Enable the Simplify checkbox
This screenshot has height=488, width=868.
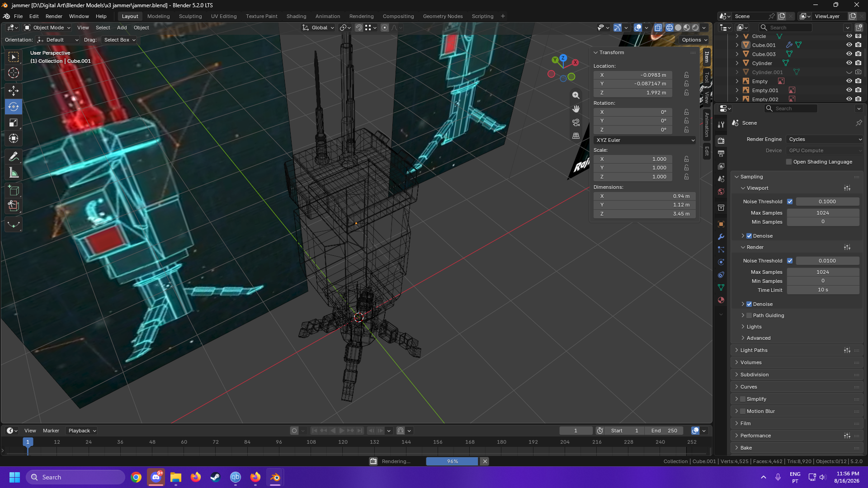743,399
